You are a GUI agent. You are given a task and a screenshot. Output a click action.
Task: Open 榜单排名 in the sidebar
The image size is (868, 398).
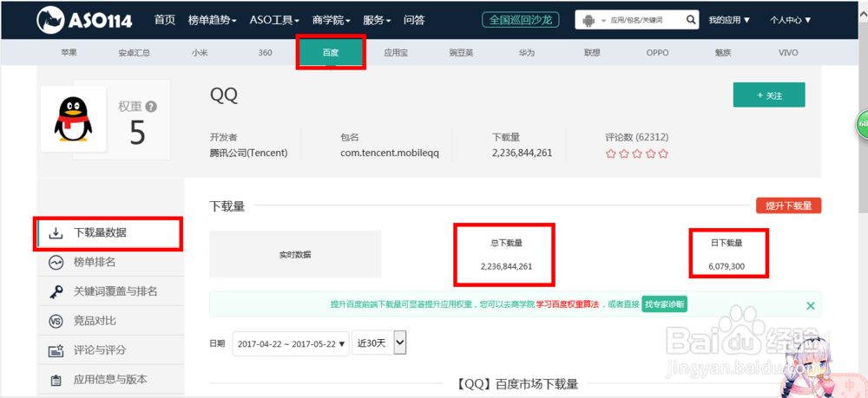pos(111,263)
